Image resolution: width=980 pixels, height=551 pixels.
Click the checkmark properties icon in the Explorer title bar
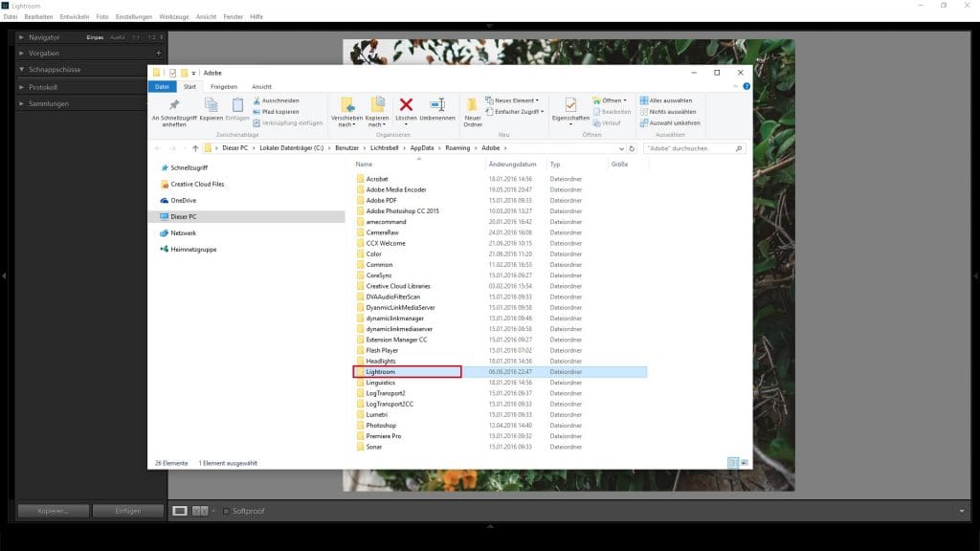tap(172, 73)
